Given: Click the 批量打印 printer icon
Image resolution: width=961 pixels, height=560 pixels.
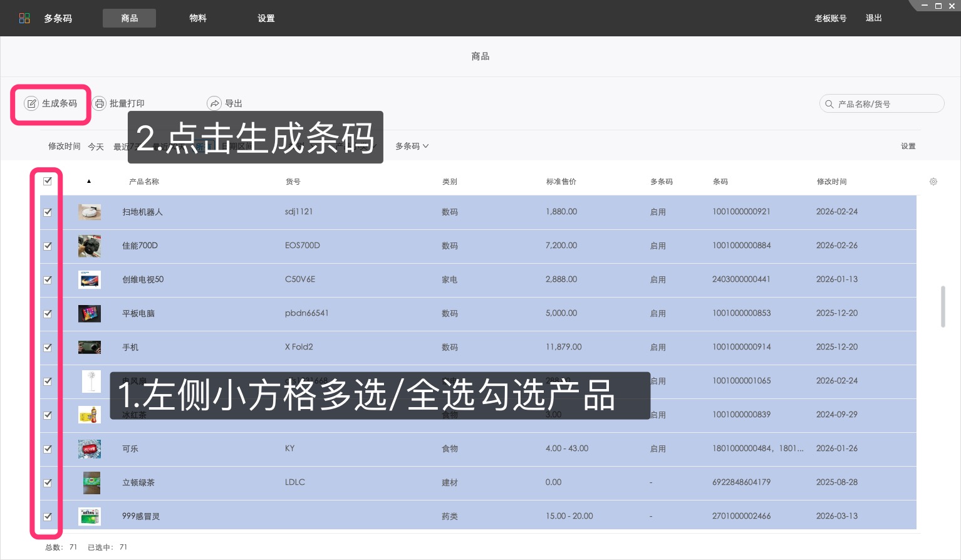Looking at the screenshot, I should tap(100, 103).
